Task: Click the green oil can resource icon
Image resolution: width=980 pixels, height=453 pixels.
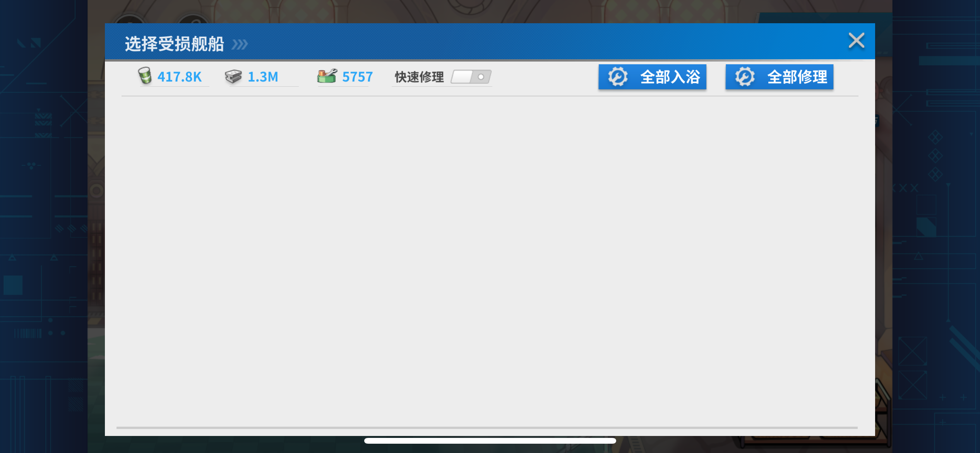Action: [x=145, y=75]
